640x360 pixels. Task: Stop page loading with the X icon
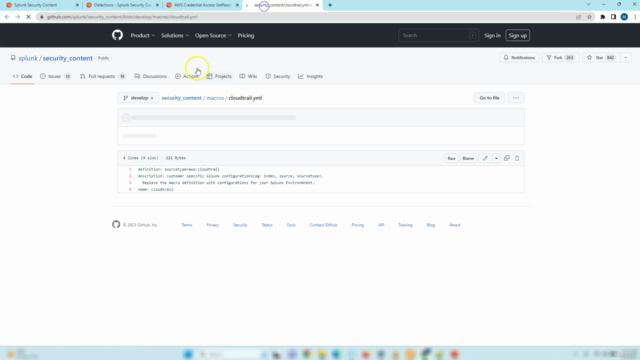[28, 17]
